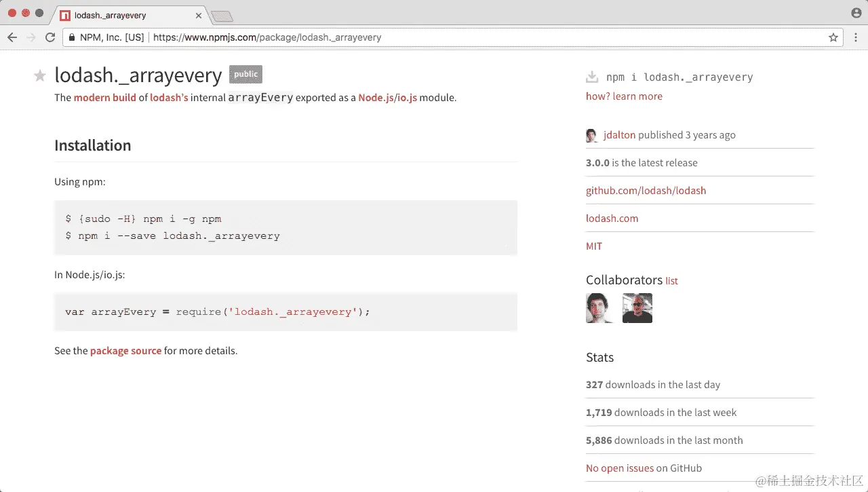Click the 'public' badge
The height and width of the screenshot is (492, 868).
pos(245,75)
